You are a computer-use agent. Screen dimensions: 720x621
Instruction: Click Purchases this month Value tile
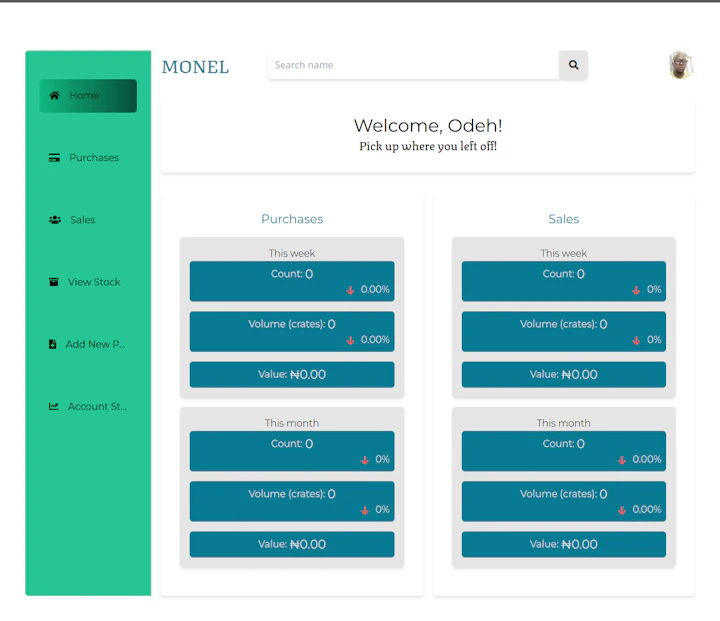tap(292, 544)
